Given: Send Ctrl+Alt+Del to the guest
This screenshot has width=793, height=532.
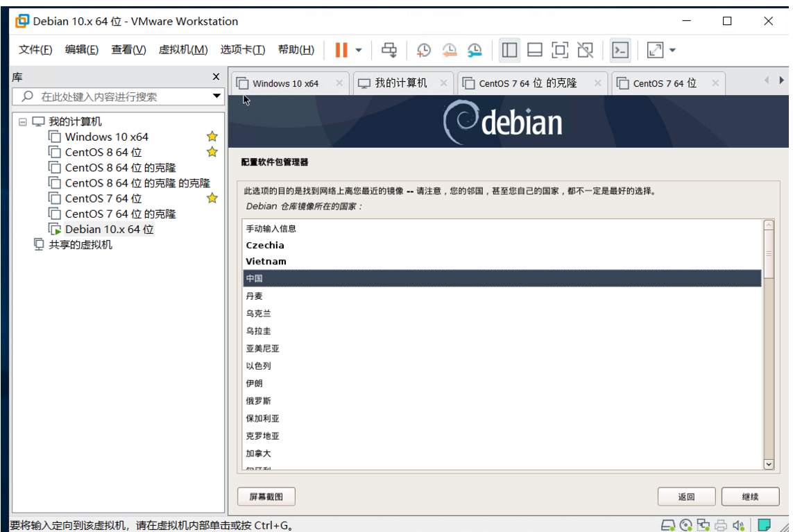Looking at the screenshot, I should pos(389,50).
